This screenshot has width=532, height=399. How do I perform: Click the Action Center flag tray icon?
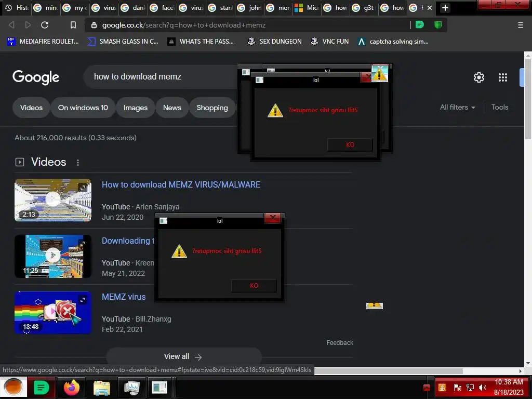457,388
